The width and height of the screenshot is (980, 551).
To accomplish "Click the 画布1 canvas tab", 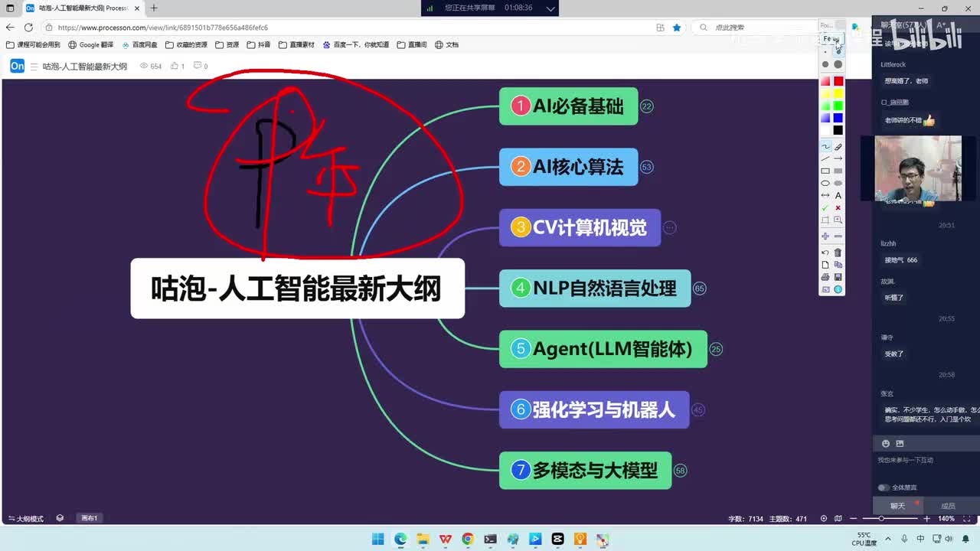I will pos(90,518).
